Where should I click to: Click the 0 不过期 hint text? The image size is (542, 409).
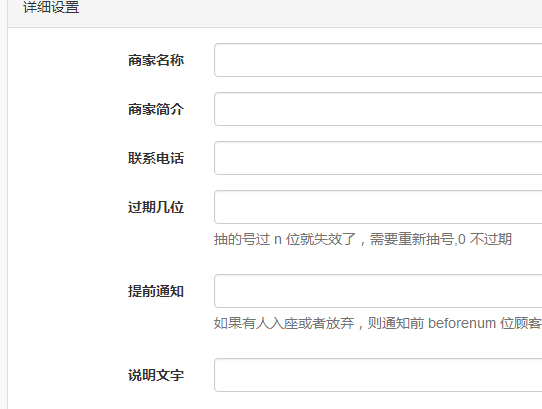pyautogui.click(x=485, y=239)
